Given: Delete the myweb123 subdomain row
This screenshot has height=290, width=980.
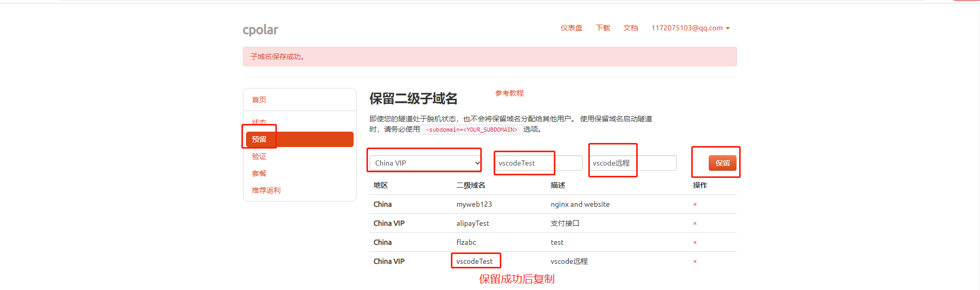Looking at the screenshot, I should 695,205.
